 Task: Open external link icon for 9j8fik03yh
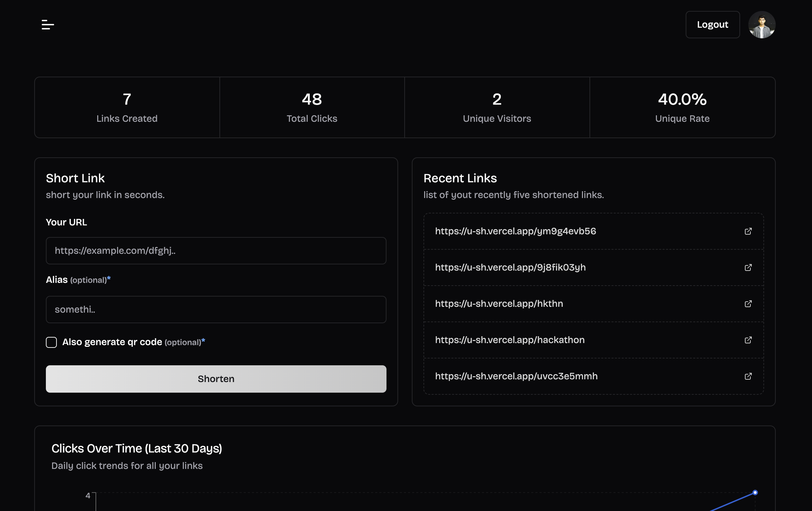click(748, 267)
